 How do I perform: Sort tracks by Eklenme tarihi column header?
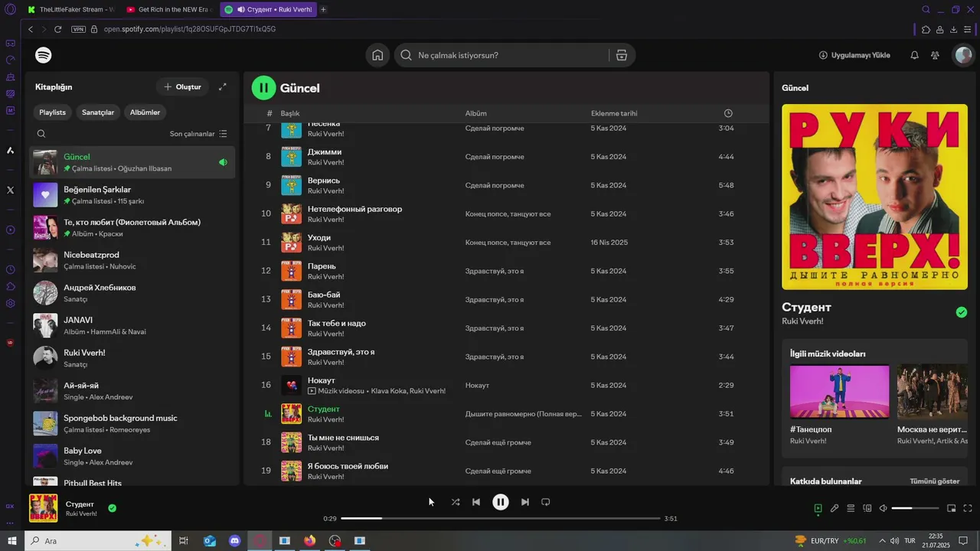coord(614,113)
